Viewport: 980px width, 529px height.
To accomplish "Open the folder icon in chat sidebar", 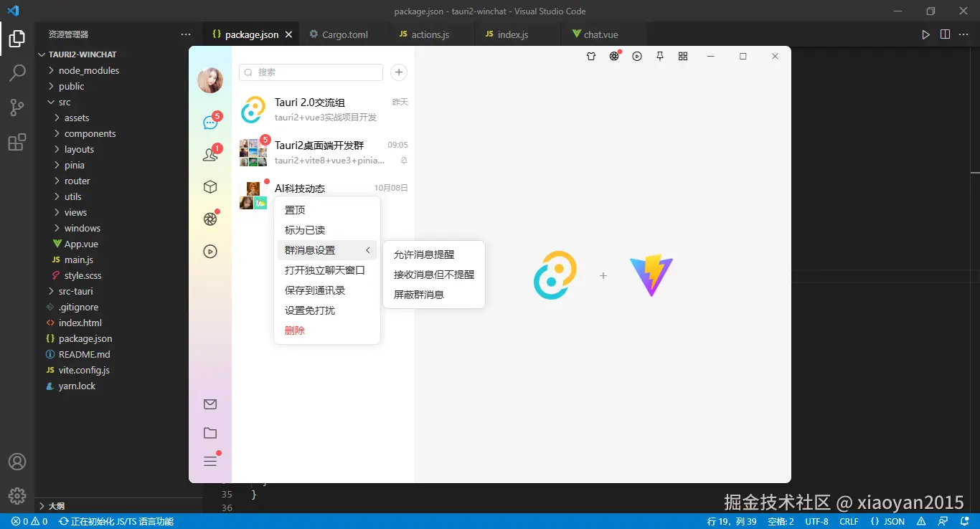I will click(x=210, y=433).
